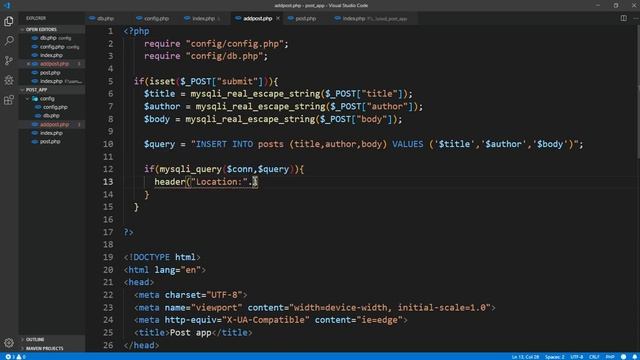Click the warnings triangle in status bar
Image resolution: width=640 pixels, height=360 pixels.
point(19,357)
